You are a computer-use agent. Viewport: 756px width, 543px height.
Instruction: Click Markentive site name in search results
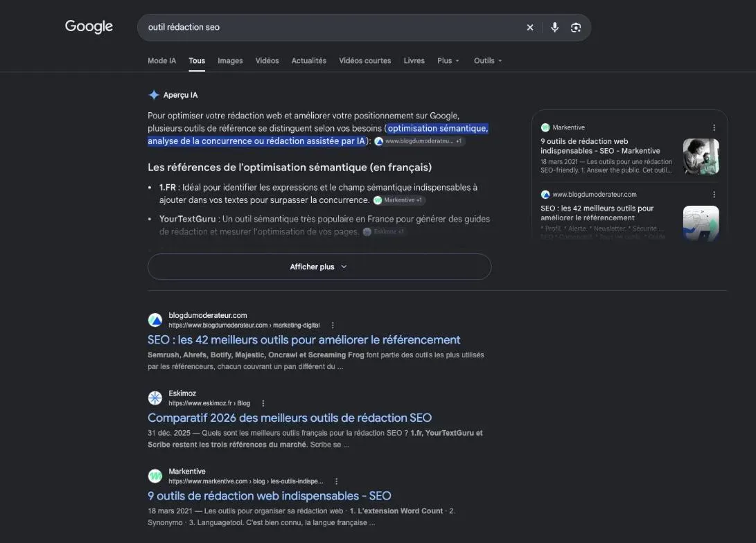click(187, 471)
